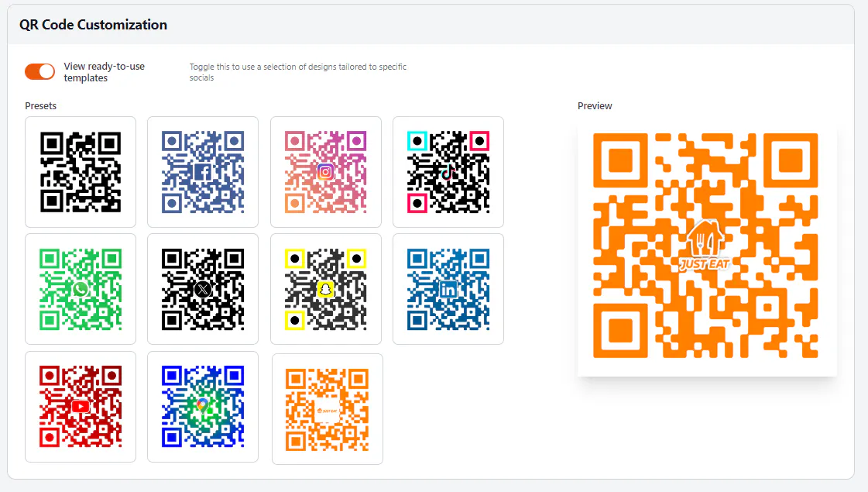Viewport: 868px width, 492px height.
Task: Pick the Instagram gradient QR preset
Action: tap(325, 172)
